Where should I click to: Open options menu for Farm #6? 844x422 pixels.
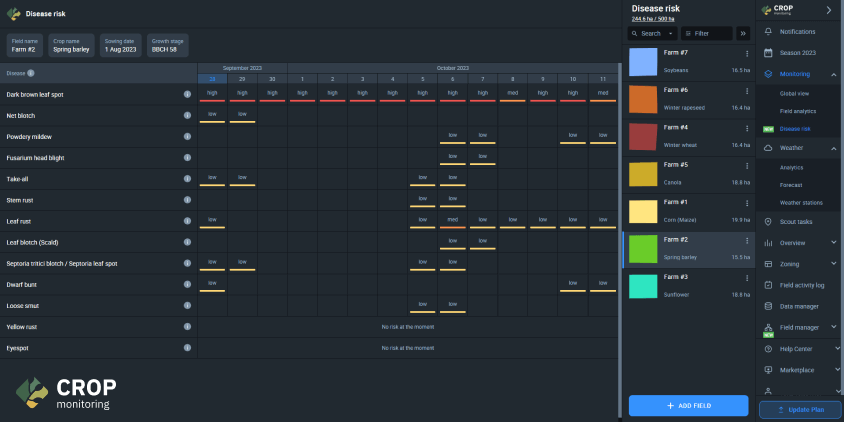747,91
